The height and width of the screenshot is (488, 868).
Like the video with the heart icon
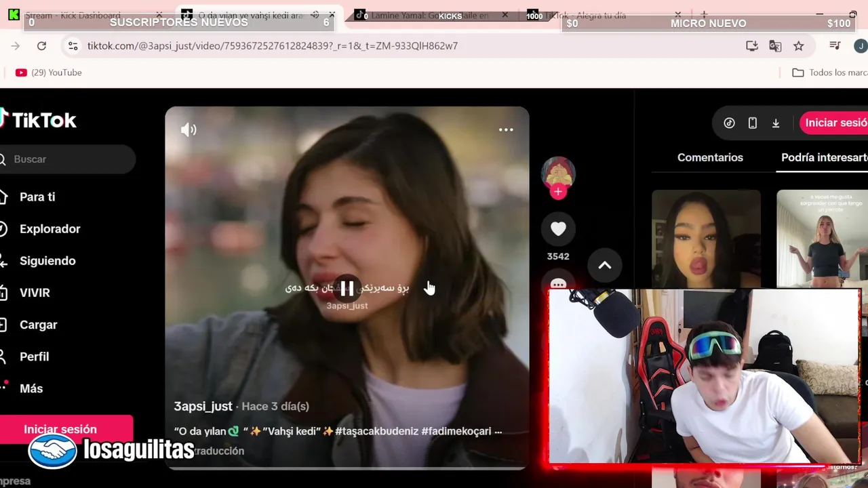(x=558, y=229)
